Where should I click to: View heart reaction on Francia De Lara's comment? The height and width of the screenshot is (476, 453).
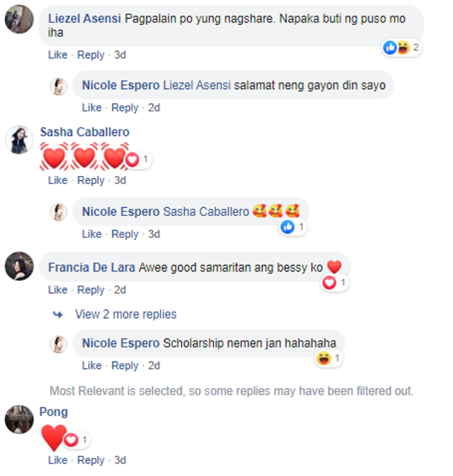click(x=335, y=283)
